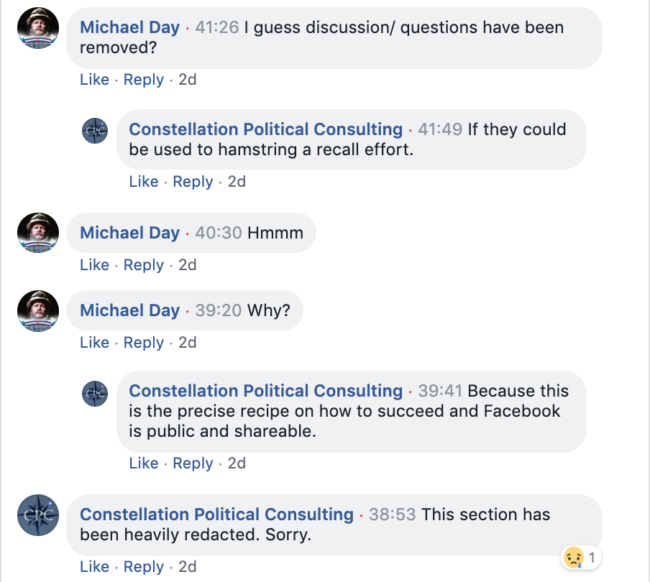Click Constellation avatar beside the precise recipe reply
This screenshot has height=582, width=650.
point(95,393)
